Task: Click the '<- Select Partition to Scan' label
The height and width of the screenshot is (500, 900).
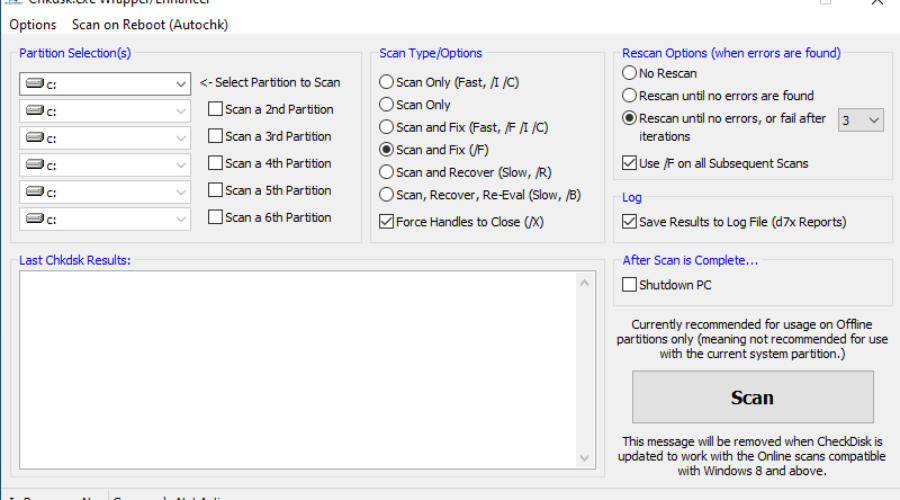Action: pyautogui.click(x=270, y=83)
